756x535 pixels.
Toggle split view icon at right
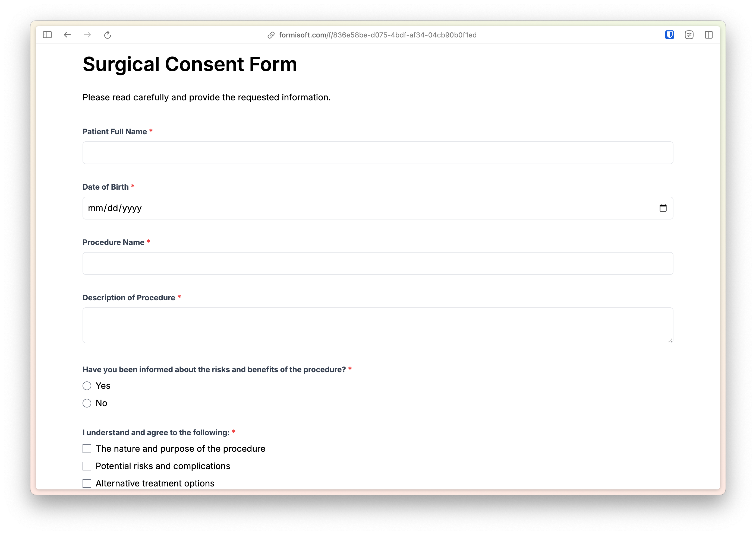(708, 35)
